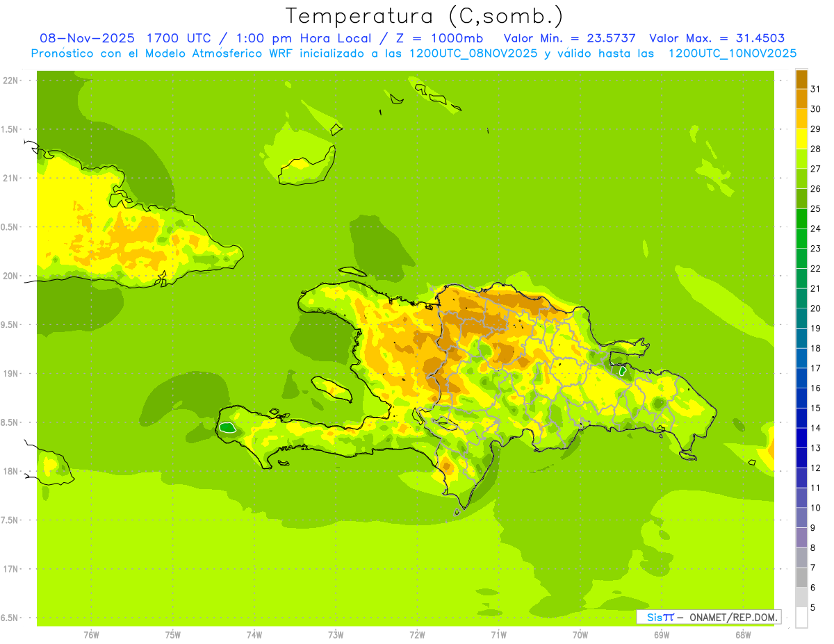Click the orange legend swatch between 30 and 31
Image resolution: width=834 pixels, height=644 pixels.
[x=801, y=99]
